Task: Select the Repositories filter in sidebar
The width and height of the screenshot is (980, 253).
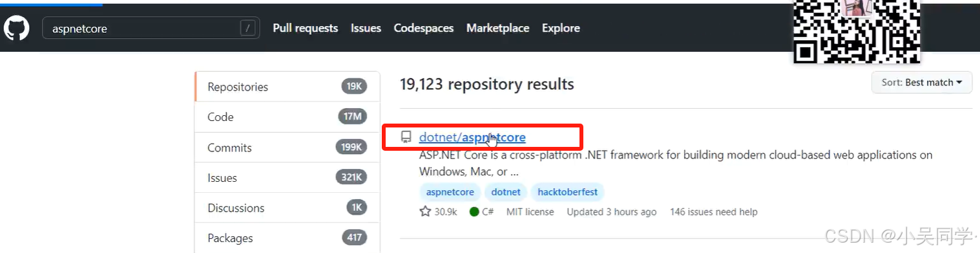Action: click(x=287, y=87)
